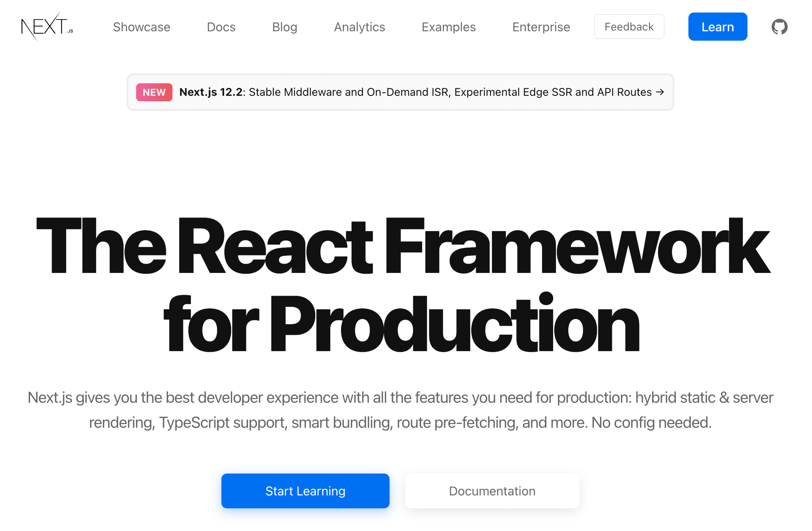Screen dimensions: 812x531
Task: Click the Next.js logo
Action: coord(47,27)
